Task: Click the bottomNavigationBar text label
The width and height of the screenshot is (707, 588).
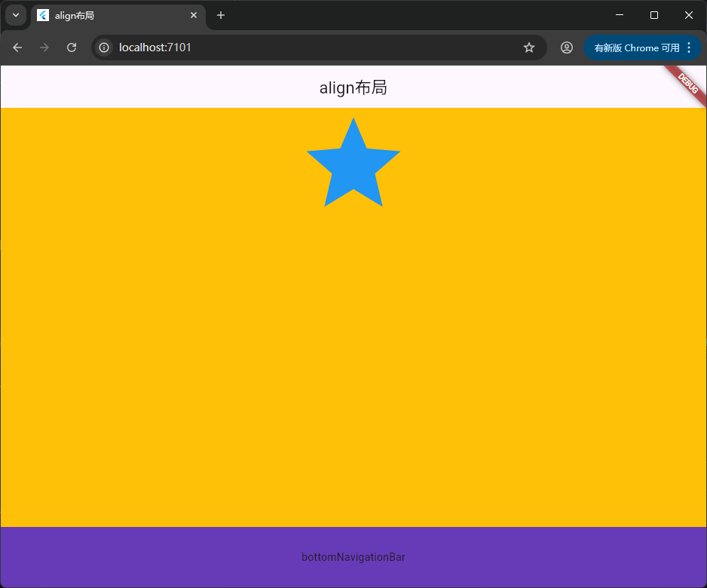Action: click(x=353, y=557)
